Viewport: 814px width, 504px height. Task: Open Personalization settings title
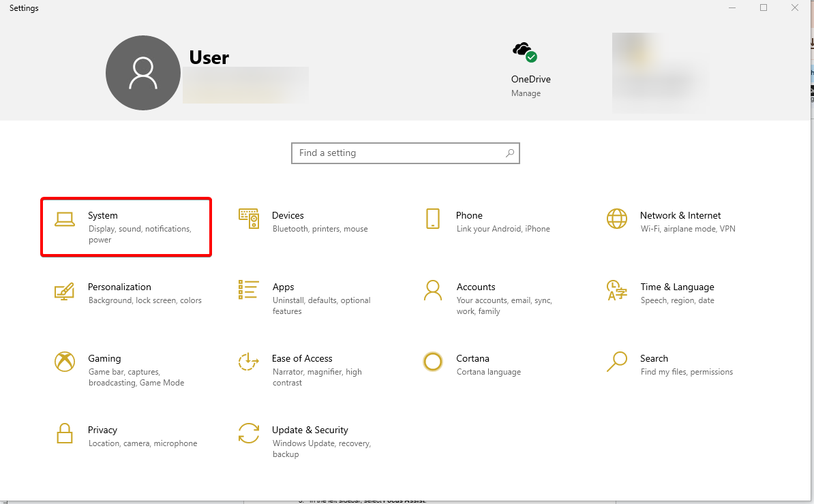119,287
